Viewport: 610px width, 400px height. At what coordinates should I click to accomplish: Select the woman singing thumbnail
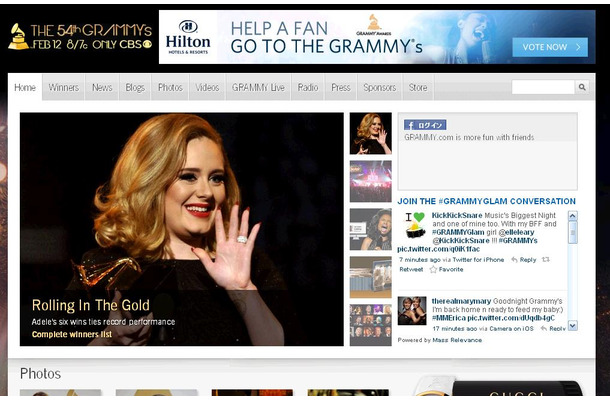tap(370, 229)
